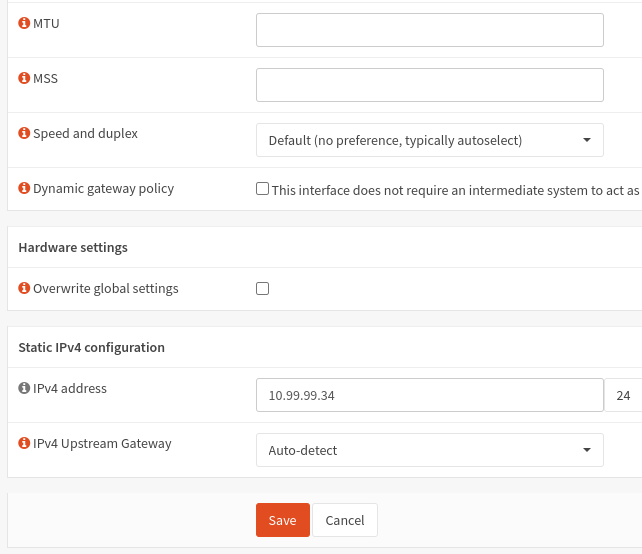The width and height of the screenshot is (642, 554).
Task: Focus the MSS input field
Action: (x=430, y=85)
